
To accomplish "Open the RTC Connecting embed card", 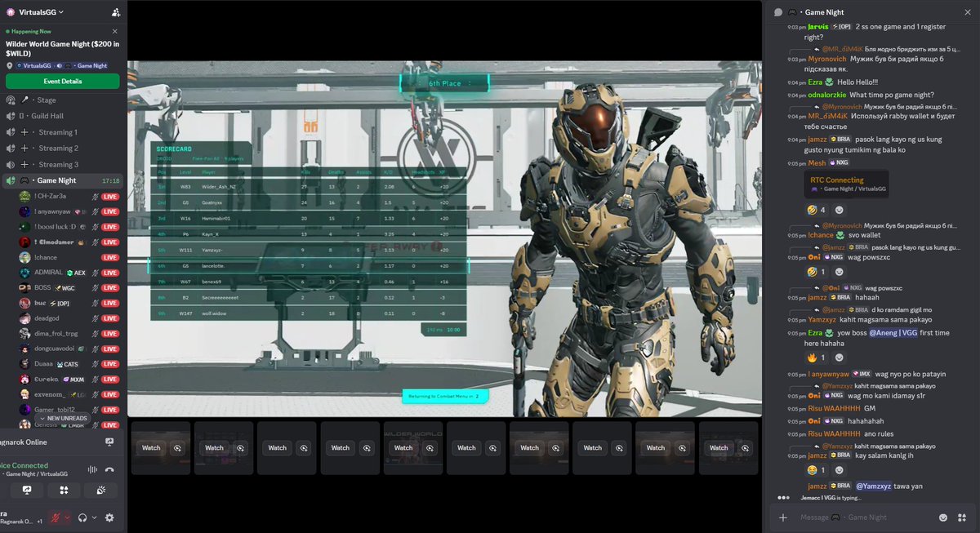I will tap(846, 184).
